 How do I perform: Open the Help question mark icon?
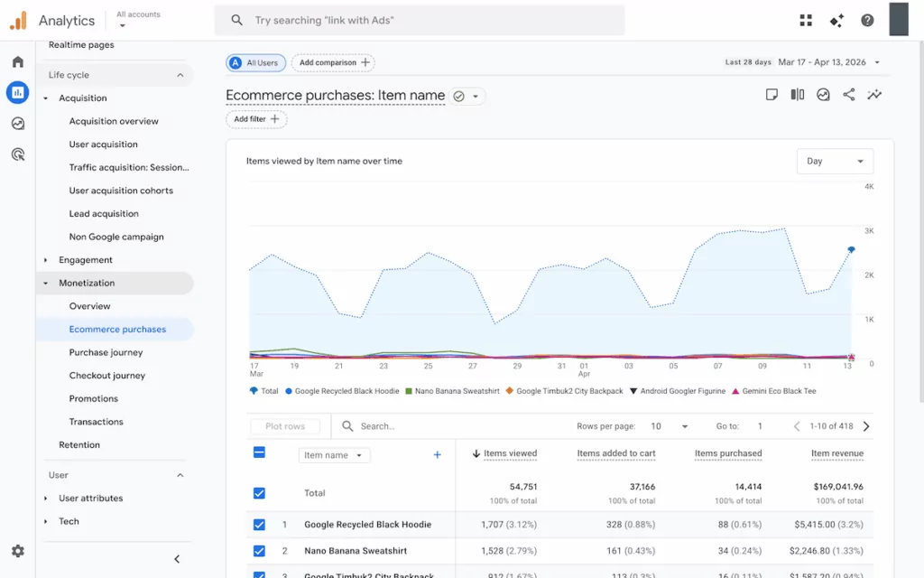click(x=867, y=21)
